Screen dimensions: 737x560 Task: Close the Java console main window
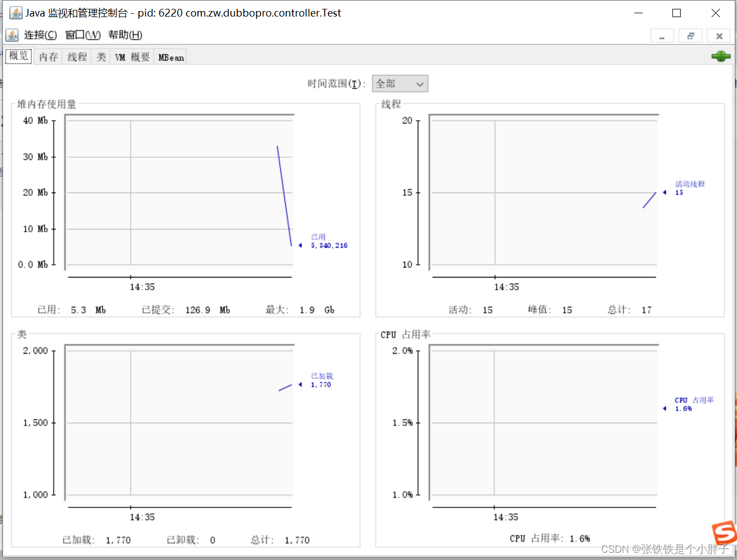[x=715, y=13]
